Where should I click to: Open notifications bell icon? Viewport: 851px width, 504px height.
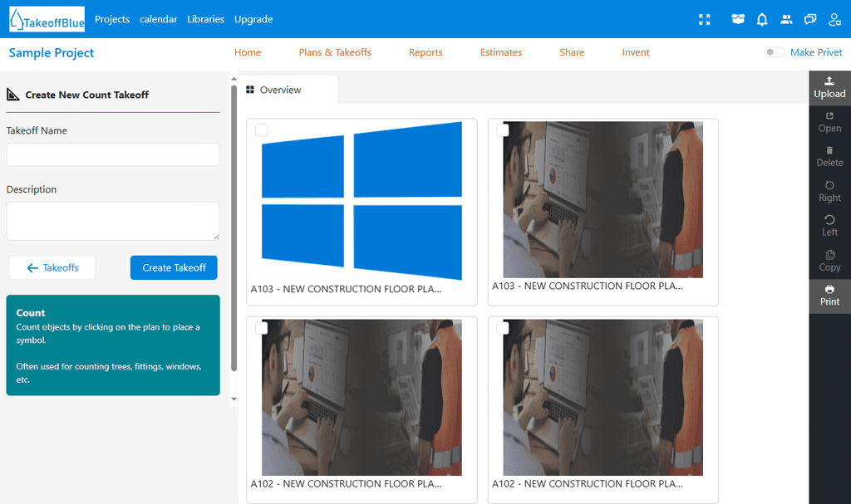click(762, 20)
